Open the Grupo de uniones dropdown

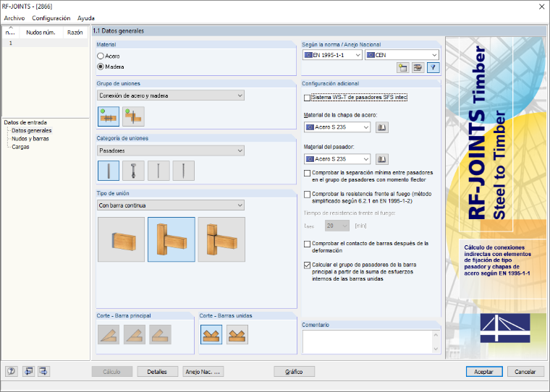tap(171, 95)
